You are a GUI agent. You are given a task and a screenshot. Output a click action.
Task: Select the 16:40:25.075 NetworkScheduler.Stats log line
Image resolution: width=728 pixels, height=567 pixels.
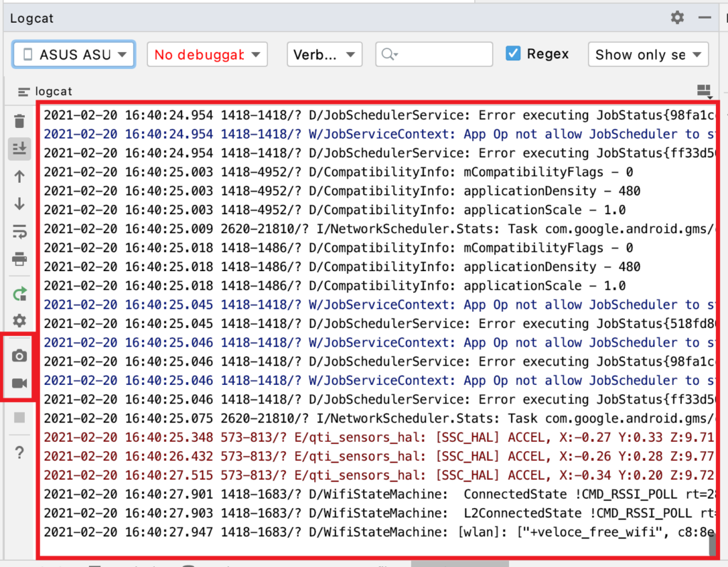tap(379, 418)
